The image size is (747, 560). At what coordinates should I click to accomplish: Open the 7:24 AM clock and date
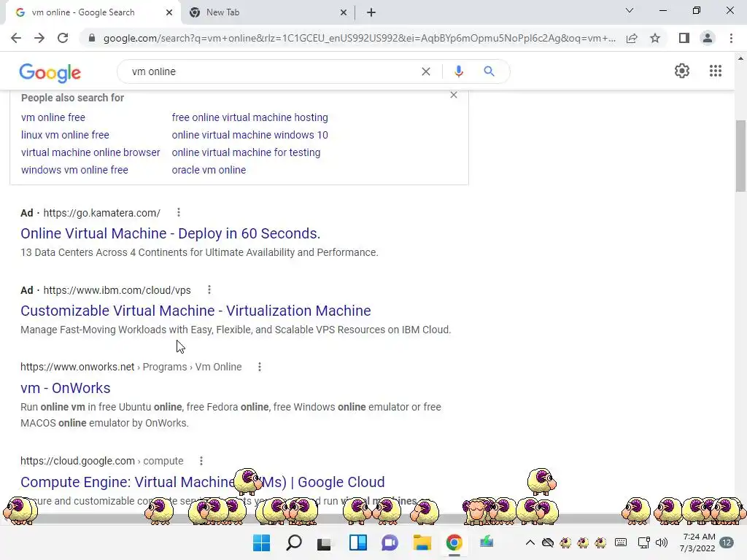697,542
